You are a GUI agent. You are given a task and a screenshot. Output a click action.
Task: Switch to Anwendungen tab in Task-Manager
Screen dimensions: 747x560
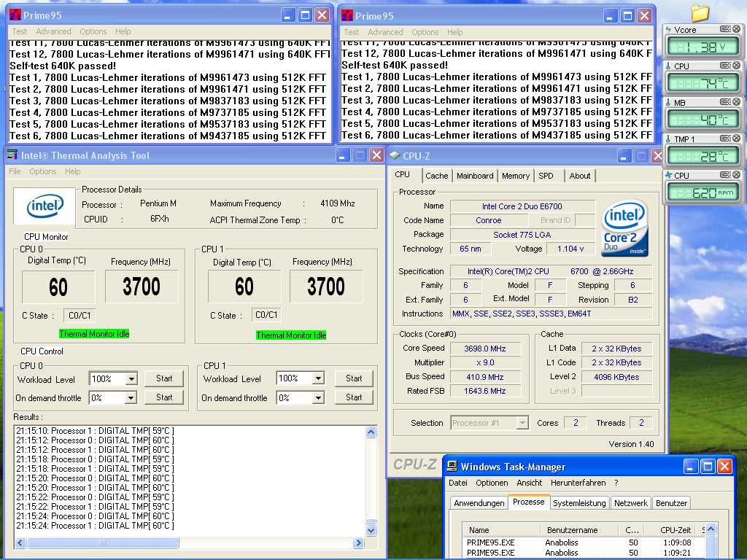click(479, 503)
